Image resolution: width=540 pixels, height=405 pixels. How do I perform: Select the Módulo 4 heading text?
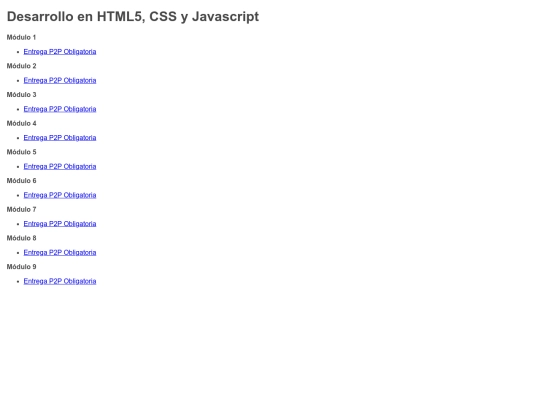(21, 123)
